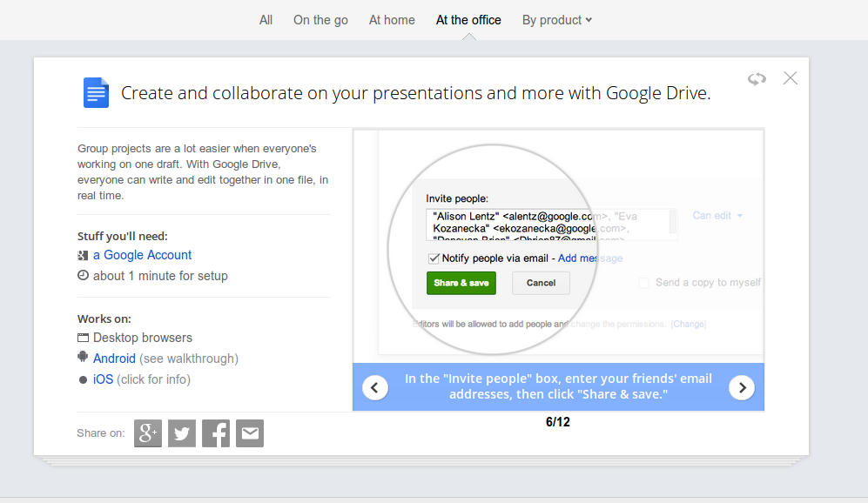Open the a Google Account link
This screenshot has width=868, height=503.
click(x=142, y=255)
